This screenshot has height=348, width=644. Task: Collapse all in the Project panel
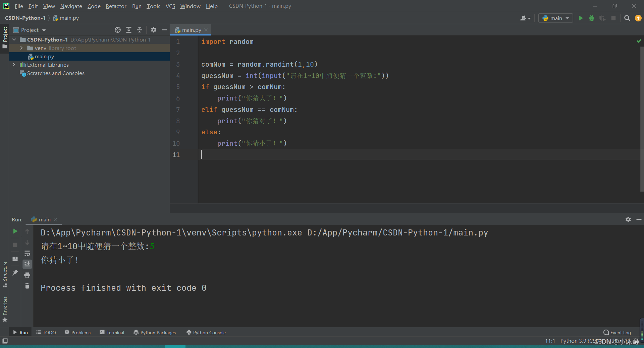pyautogui.click(x=140, y=30)
